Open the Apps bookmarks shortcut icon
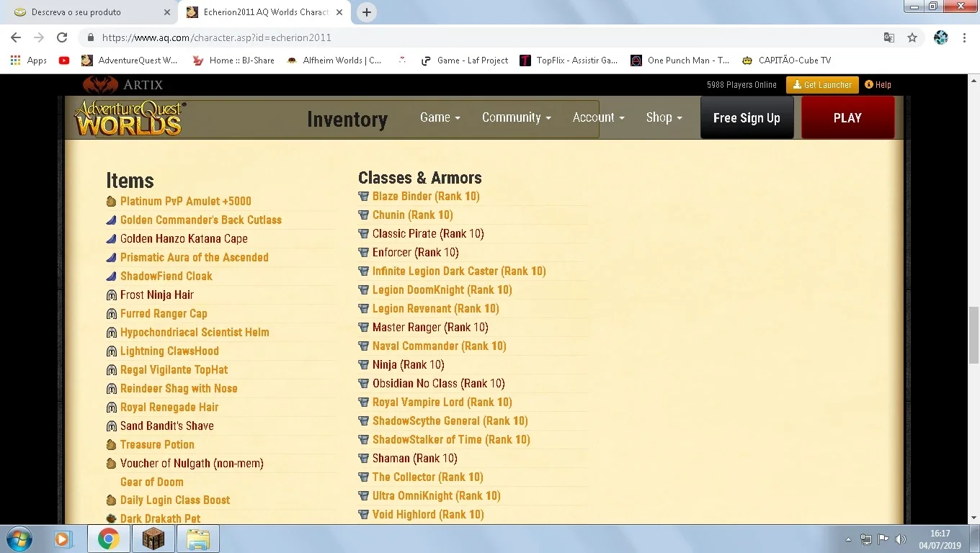The width and height of the screenshot is (980, 553). pos(16,60)
